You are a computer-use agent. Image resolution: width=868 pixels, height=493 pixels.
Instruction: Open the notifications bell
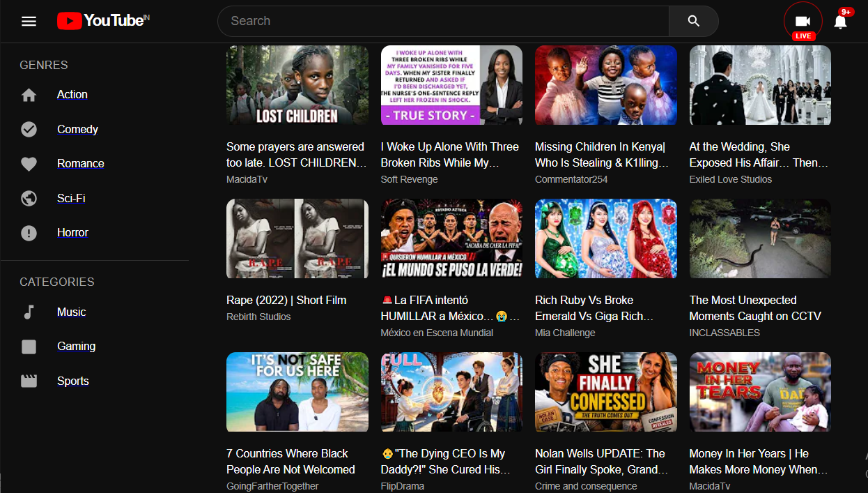pos(841,22)
